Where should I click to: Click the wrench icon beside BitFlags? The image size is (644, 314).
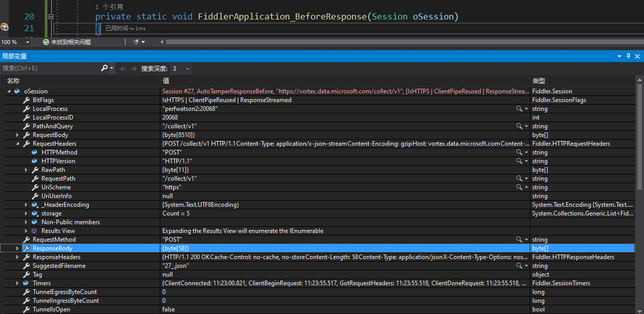tap(26, 100)
